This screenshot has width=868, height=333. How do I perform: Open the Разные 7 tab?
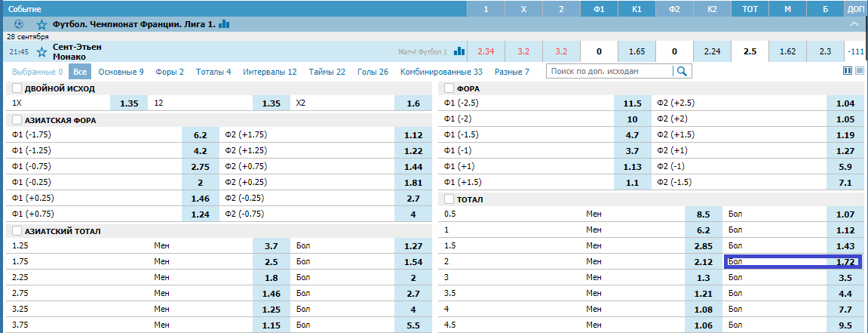tap(512, 72)
